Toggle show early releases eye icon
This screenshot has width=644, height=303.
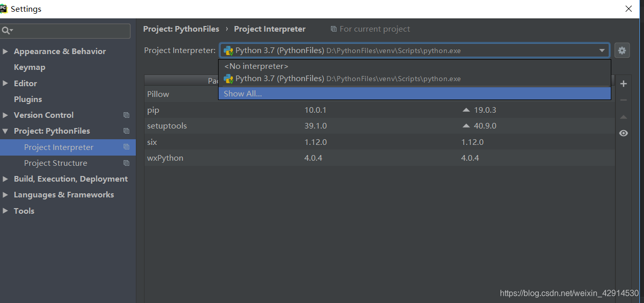pyautogui.click(x=623, y=133)
